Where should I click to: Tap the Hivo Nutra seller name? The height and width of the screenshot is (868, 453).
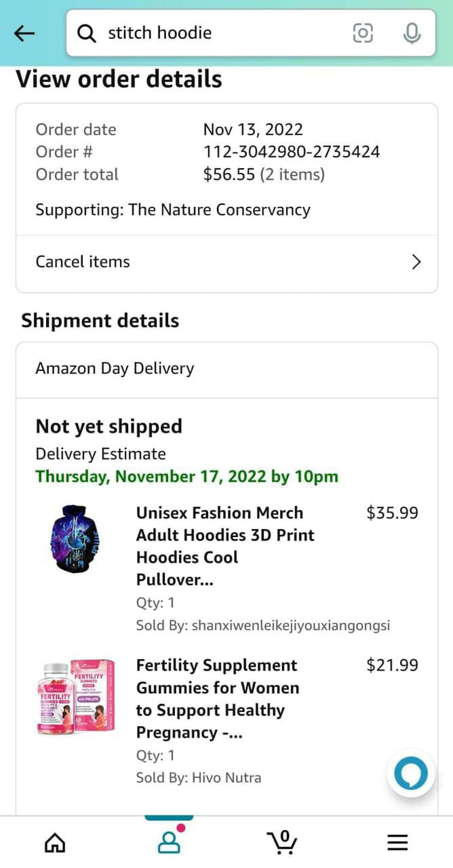click(x=226, y=777)
